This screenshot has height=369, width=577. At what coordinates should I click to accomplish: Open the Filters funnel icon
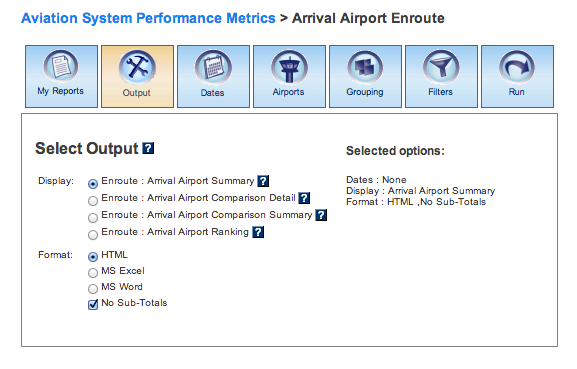coord(441,67)
